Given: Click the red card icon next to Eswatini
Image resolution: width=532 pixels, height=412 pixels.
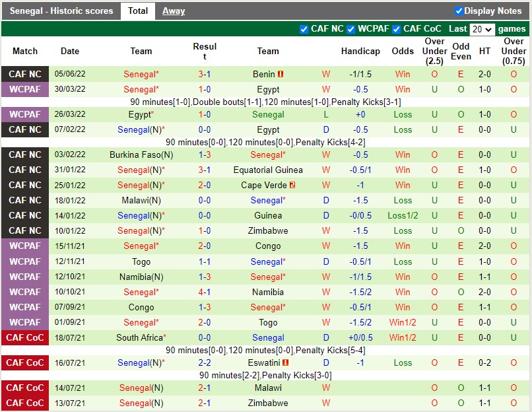Looking at the screenshot, I should pos(285,362).
